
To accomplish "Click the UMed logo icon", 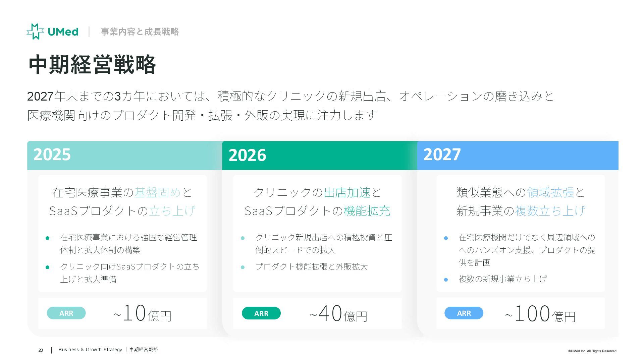I will tap(35, 32).
